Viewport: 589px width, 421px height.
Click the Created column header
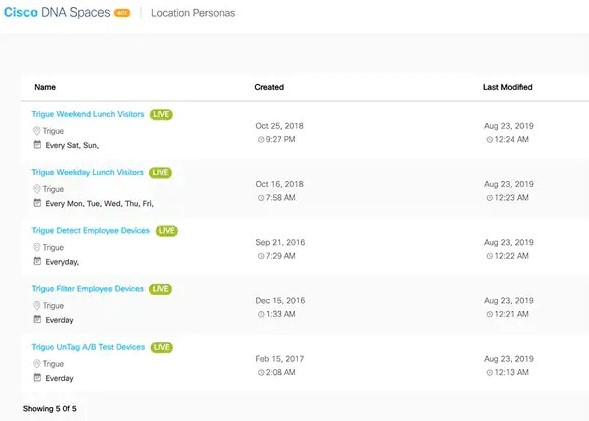(269, 87)
